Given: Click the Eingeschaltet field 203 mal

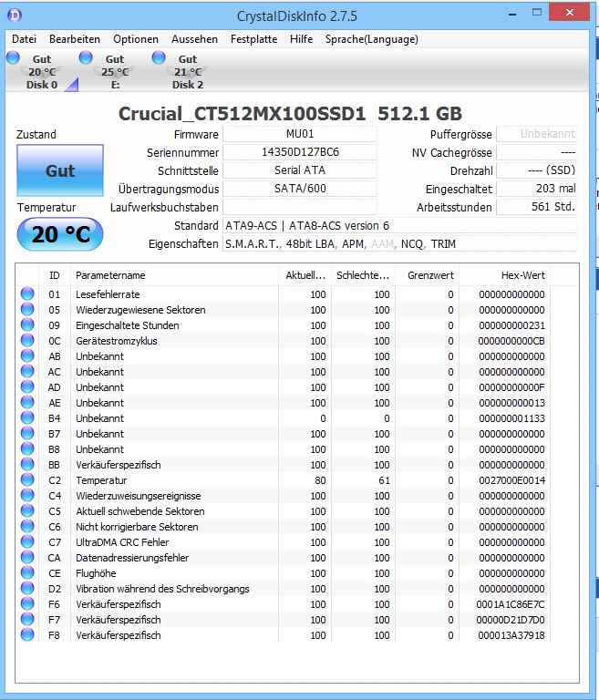Looking at the screenshot, I should pos(537,189).
